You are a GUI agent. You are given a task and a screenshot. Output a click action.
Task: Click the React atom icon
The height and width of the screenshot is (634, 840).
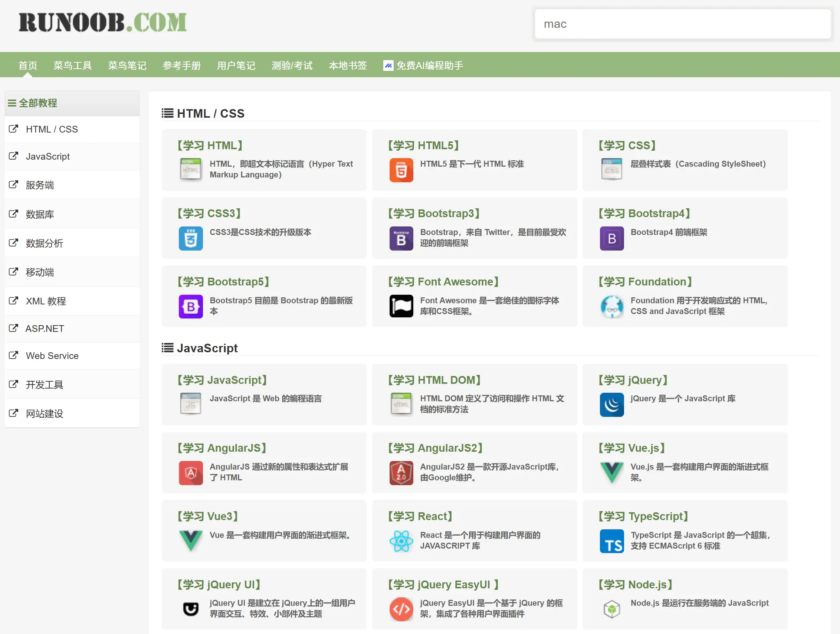(401, 541)
